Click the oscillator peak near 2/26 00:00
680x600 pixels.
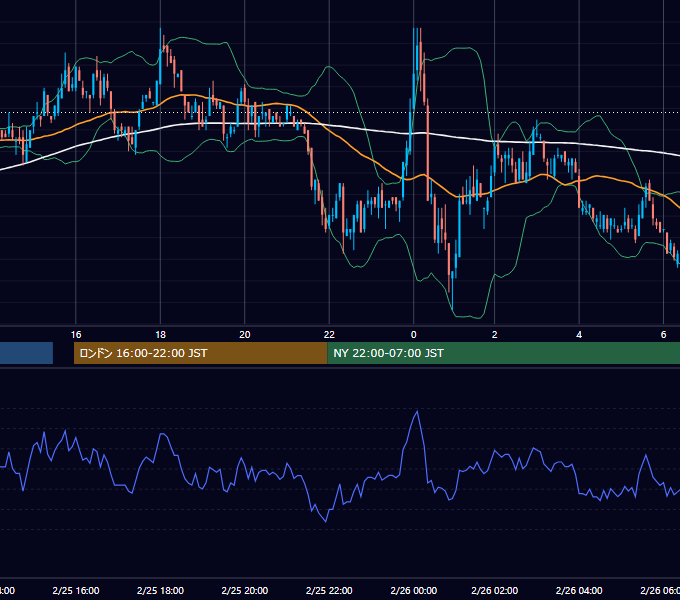point(417,411)
